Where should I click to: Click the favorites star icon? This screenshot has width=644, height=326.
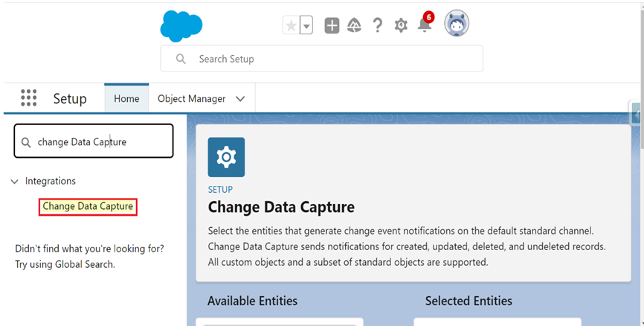point(292,26)
